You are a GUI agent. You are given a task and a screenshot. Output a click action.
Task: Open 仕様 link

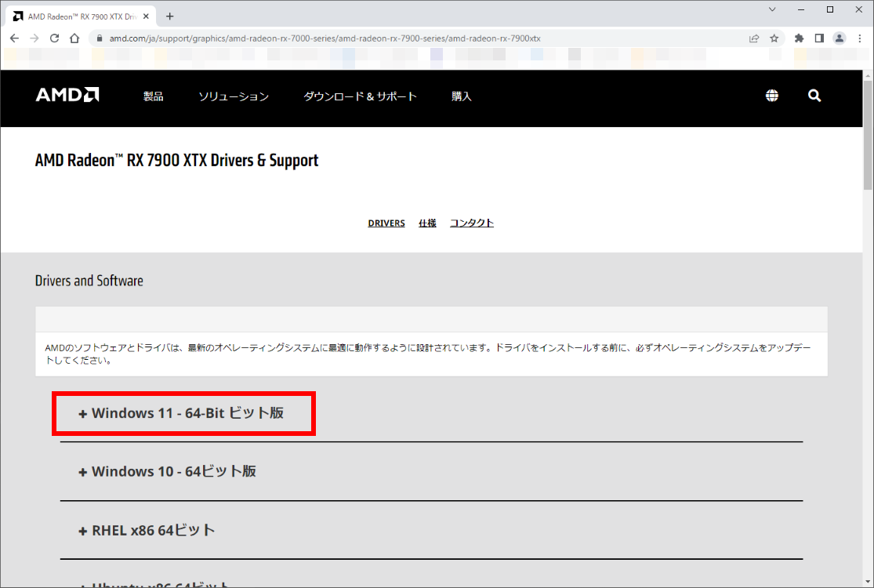pos(427,223)
